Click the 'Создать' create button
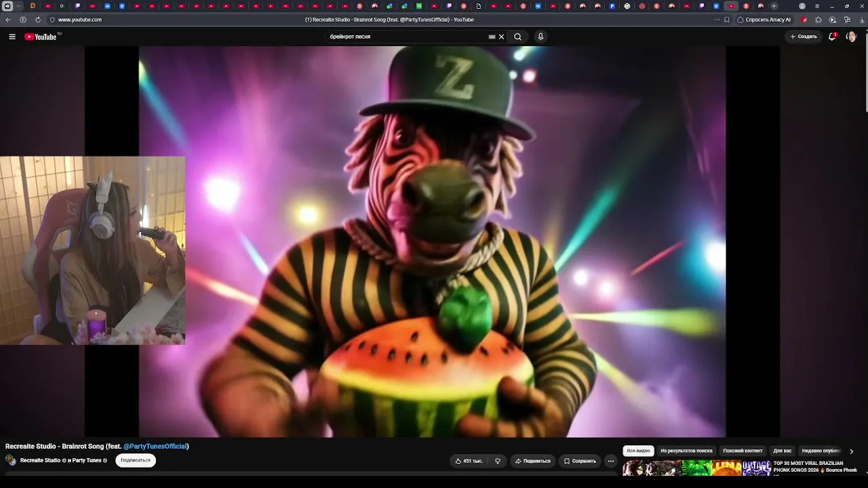Screen dimensions: 868x488 coord(803,37)
